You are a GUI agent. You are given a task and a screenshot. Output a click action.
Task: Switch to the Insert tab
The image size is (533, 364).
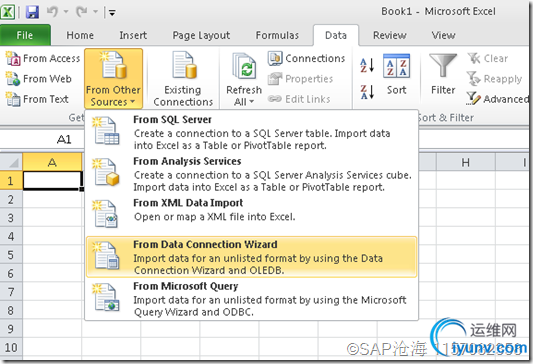[x=133, y=35]
